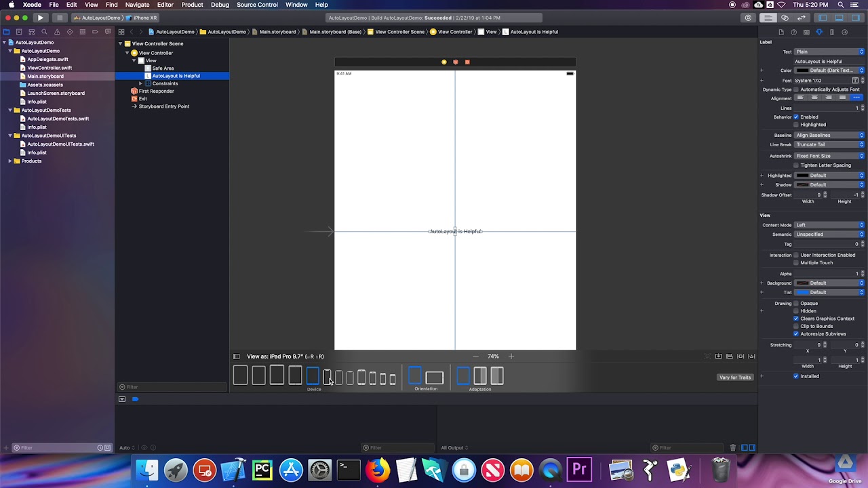Open the Autoshrink dropdown
The height and width of the screenshot is (488, 868).
point(829,156)
